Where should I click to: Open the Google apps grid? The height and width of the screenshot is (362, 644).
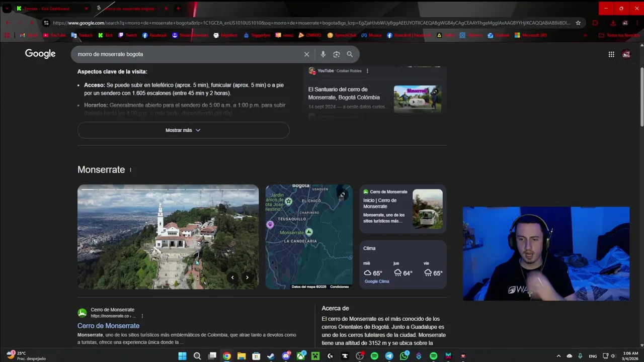611,54
